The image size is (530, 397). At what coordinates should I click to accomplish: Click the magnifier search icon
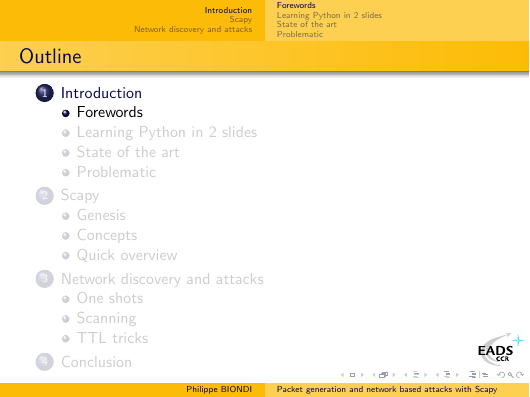[511, 375]
